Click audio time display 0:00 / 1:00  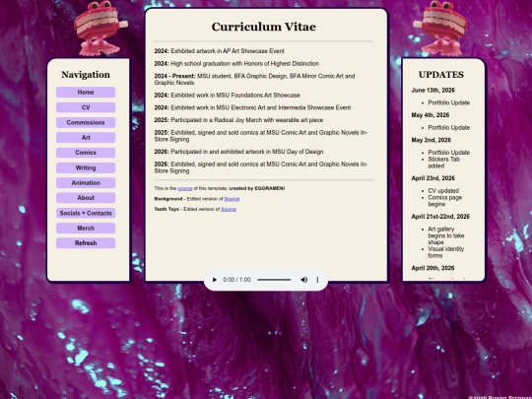point(236,280)
